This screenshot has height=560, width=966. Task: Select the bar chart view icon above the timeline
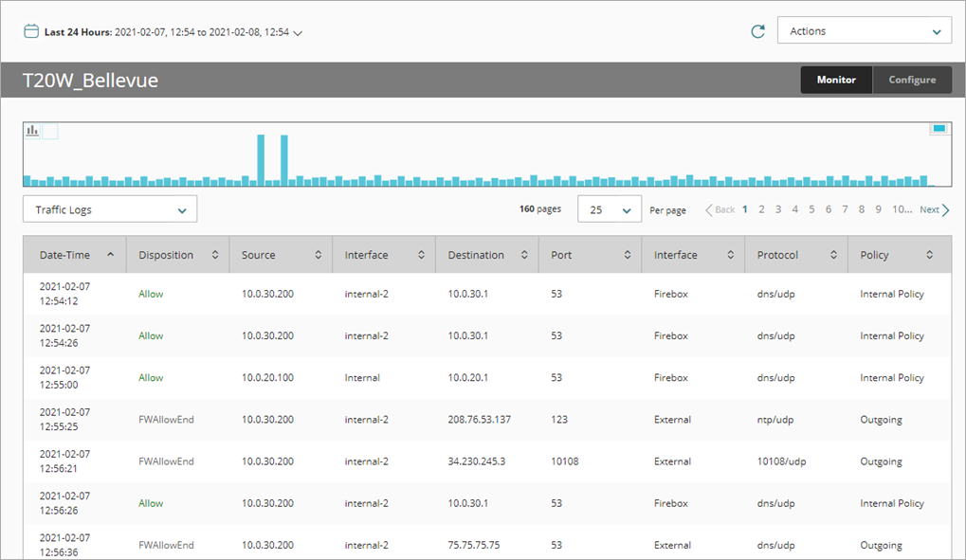tap(32, 129)
